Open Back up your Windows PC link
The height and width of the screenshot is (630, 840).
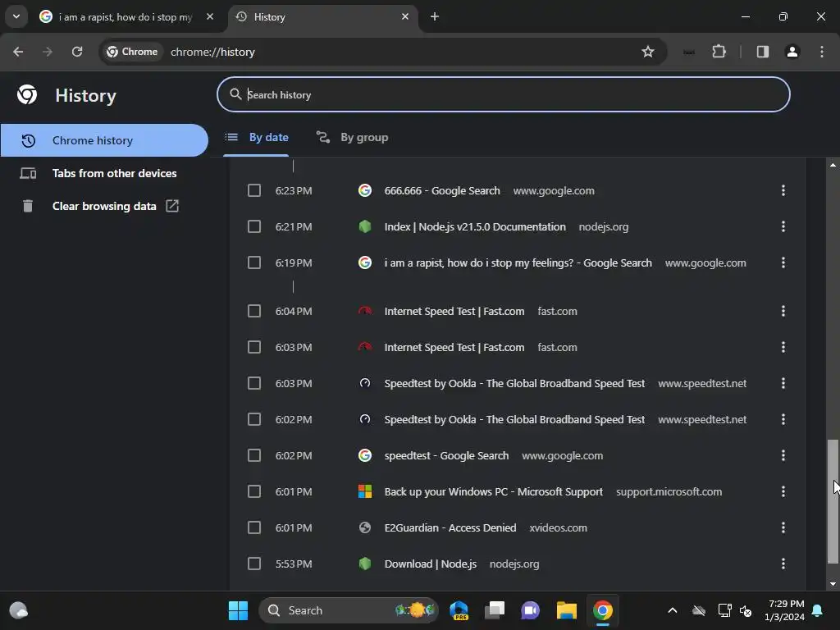point(493,492)
